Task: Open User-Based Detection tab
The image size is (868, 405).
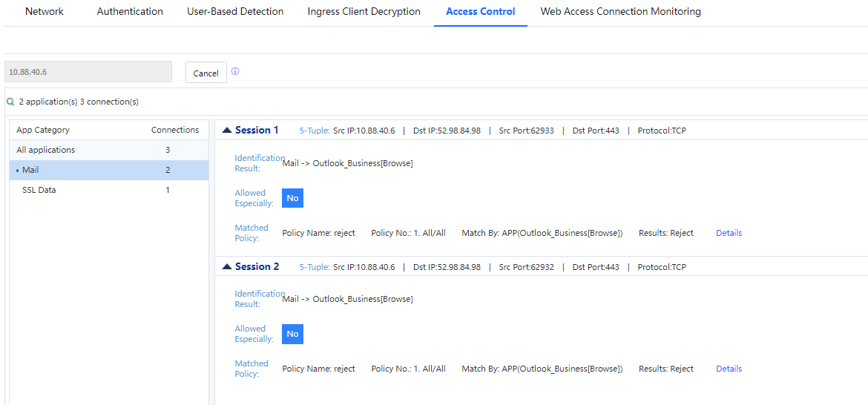Action: 235,12
